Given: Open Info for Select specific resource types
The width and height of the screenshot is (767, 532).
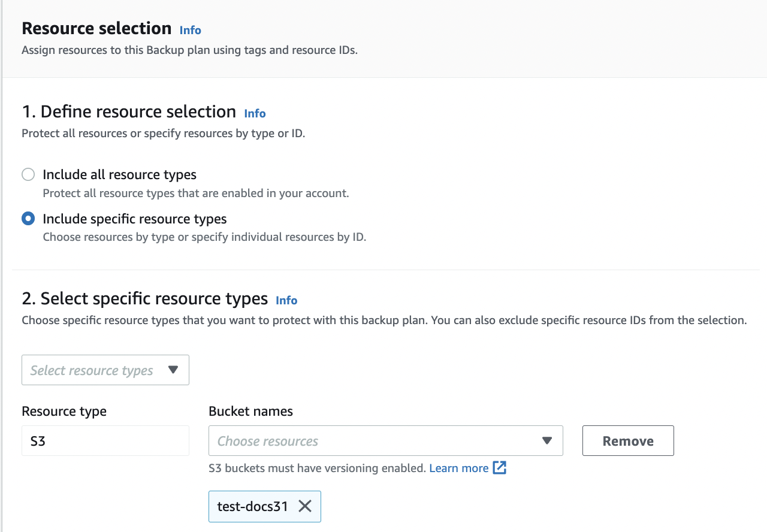Looking at the screenshot, I should (286, 300).
